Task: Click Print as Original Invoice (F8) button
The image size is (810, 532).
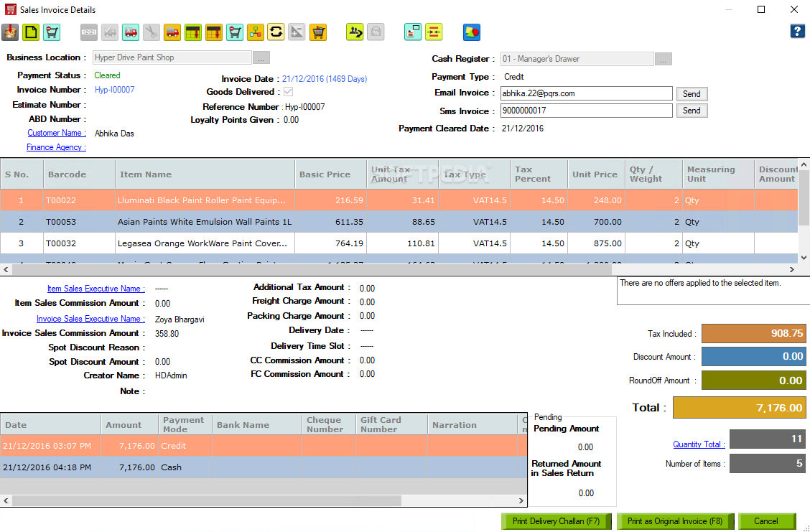Action: point(675,521)
